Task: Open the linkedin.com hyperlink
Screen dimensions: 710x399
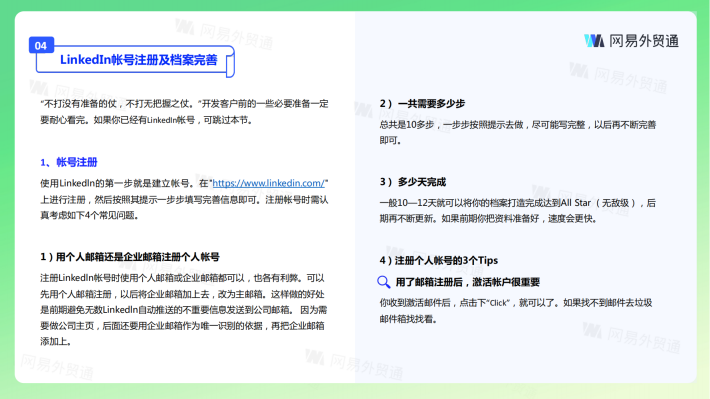Action: coord(269,183)
